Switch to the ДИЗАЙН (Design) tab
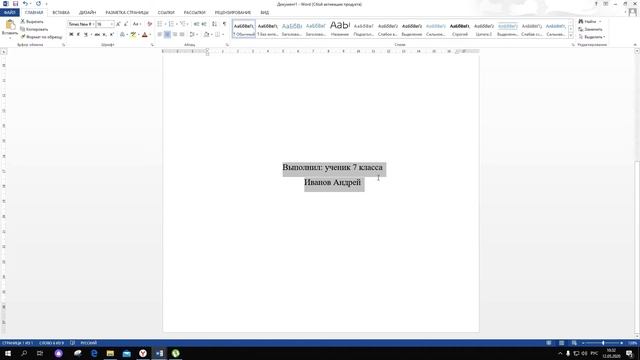The image size is (640, 360). (x=87, y=12)
